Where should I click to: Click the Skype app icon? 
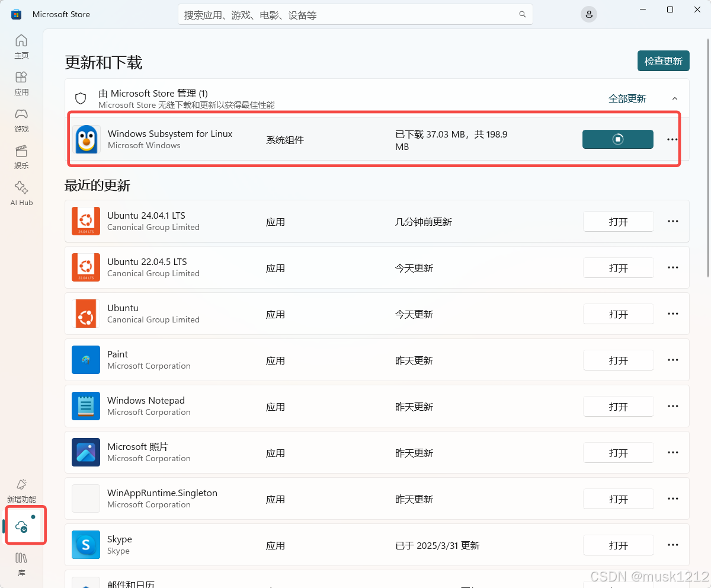(x=86, y=545)
